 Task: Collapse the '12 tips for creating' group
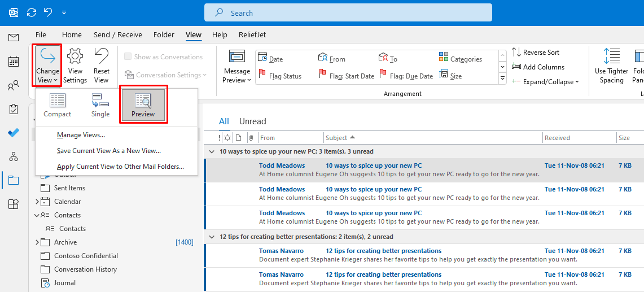[212, 237]
